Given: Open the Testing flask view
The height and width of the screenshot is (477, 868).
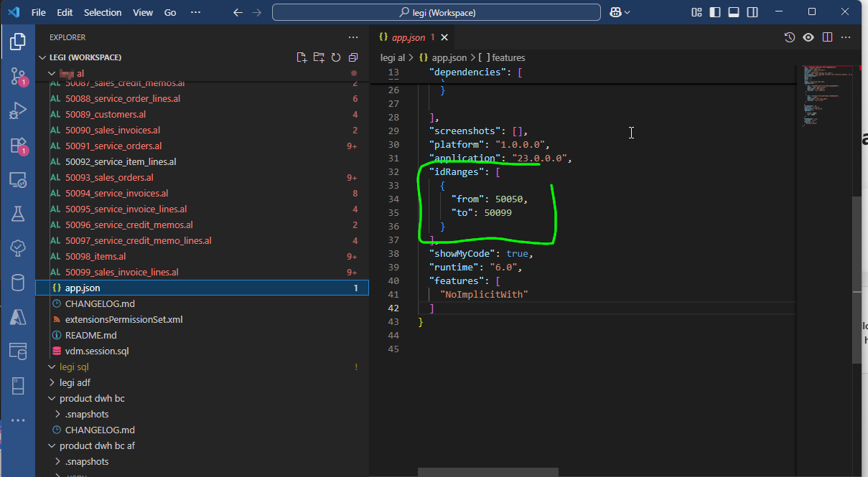Looking at the screenshot, I should click(x=18, y=214).
